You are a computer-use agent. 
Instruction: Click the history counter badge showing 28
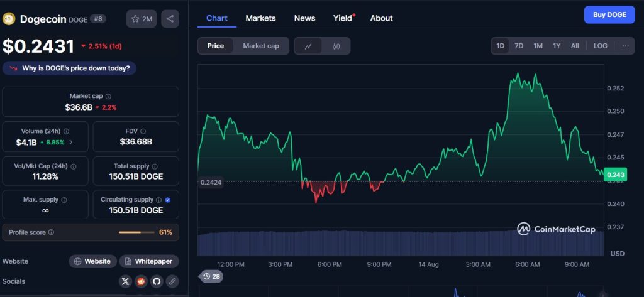(211, 276)
